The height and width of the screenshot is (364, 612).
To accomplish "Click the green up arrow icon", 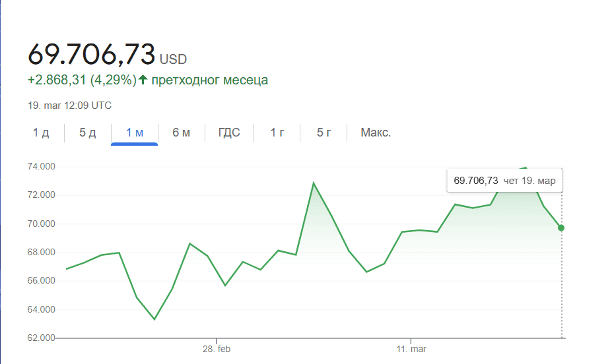I will [143, 80].
